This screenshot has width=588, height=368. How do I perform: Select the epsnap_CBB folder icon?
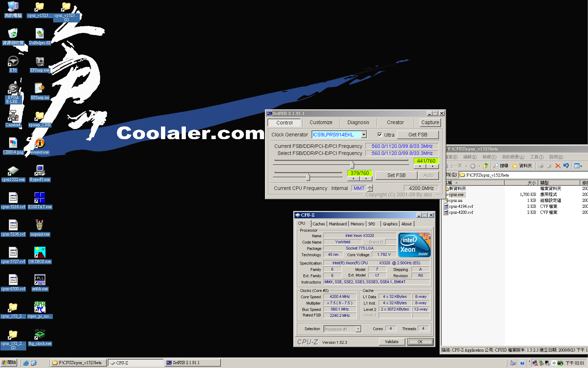(x=40, y=119)
